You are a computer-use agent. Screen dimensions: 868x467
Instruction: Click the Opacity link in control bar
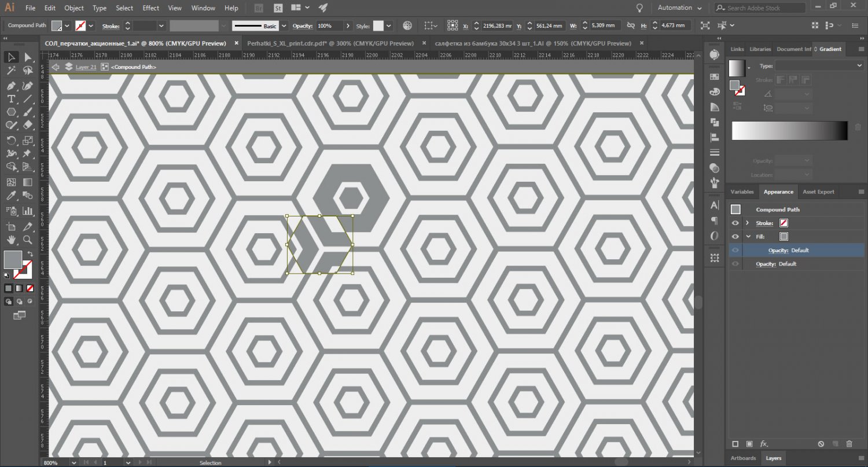click(302, 26)
